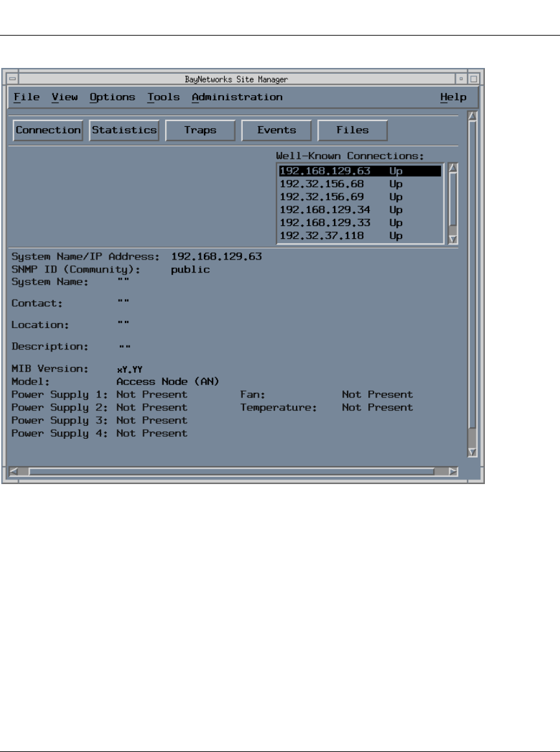Select connection 192.32.37.118
This screenshot has width=560, height=752.
tap(360, 236)
